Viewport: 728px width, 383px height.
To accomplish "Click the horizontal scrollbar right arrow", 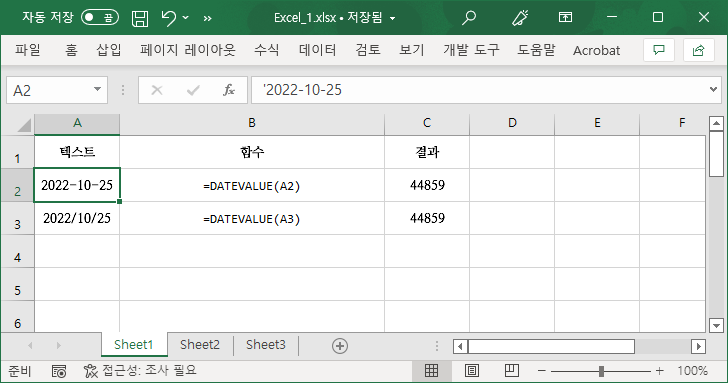I will pos(698,346).
